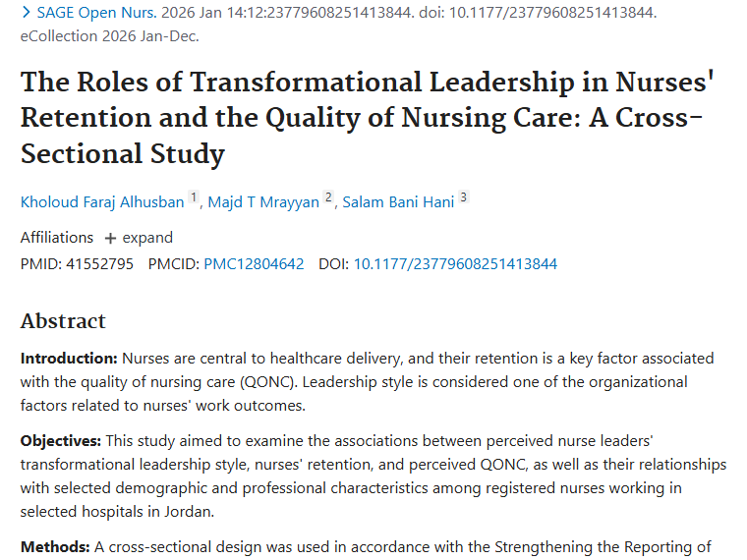
Task: Click affiliation superscript 2 after Mrayyan
Action: [x=328, y=198]
